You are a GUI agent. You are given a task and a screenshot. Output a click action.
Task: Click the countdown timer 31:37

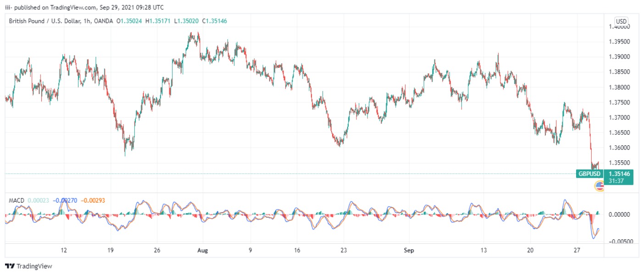coord(616,181)
